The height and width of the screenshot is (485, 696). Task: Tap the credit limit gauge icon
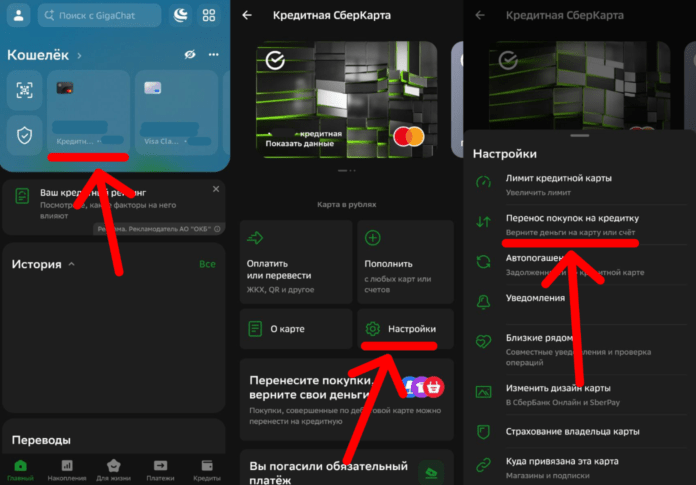(483, 182)
